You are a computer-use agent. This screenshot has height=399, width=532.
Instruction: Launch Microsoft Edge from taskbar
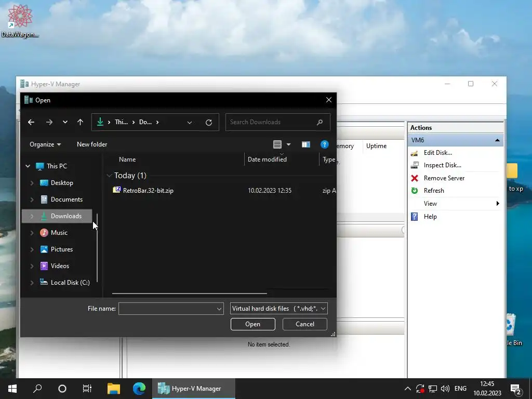click(139, 389)
